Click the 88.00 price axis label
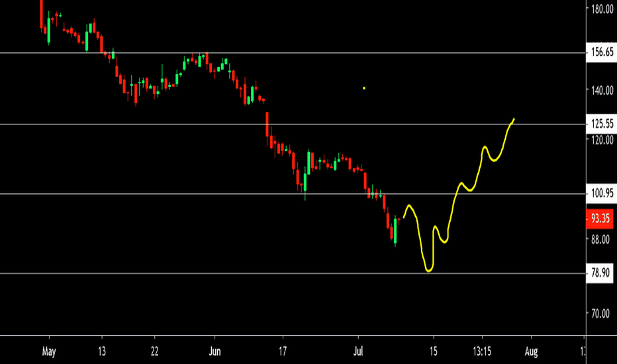This screenshot has width=617, height=364. (600, 240)
